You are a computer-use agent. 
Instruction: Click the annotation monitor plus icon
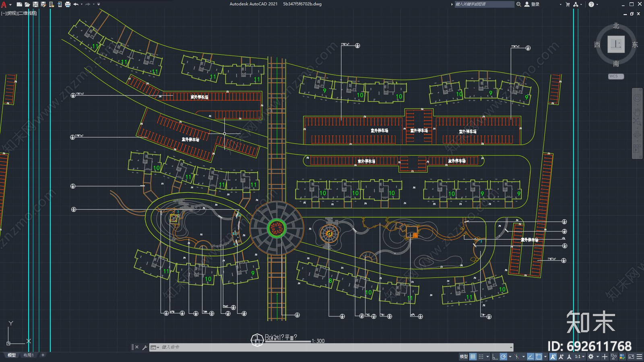click(x=605, y=356)
